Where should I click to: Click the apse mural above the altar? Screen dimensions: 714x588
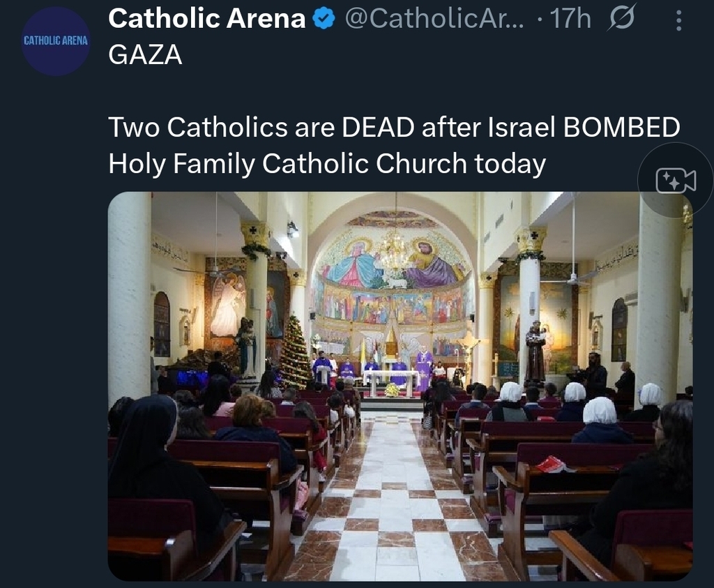[x=392, y=279]
